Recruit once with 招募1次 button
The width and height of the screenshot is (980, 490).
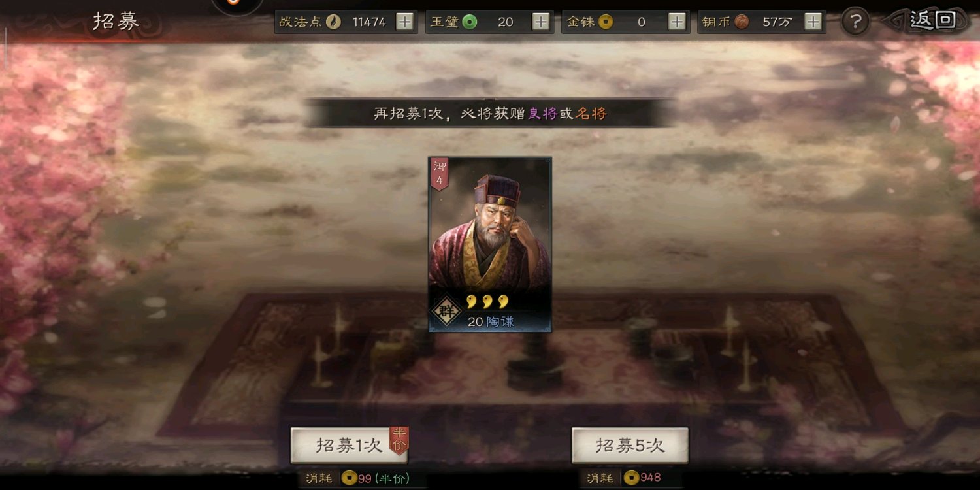[349, 446]
